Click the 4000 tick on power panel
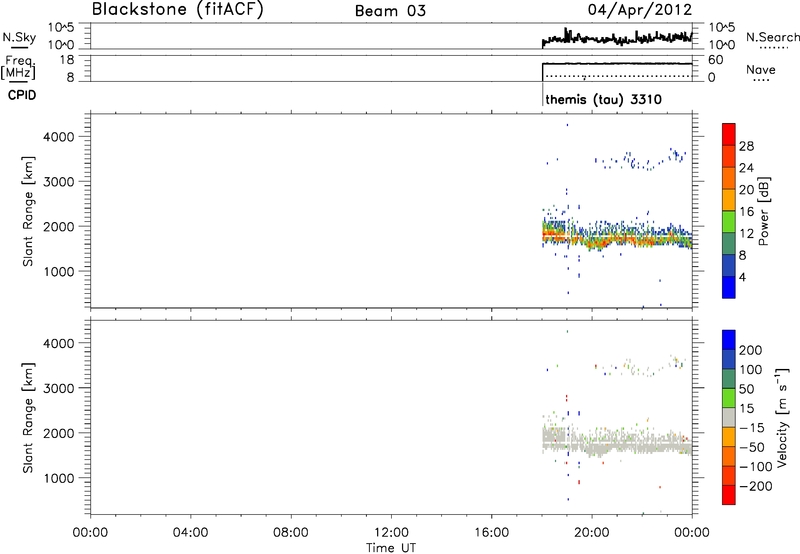The image size is (800, 554). (59, 137)
